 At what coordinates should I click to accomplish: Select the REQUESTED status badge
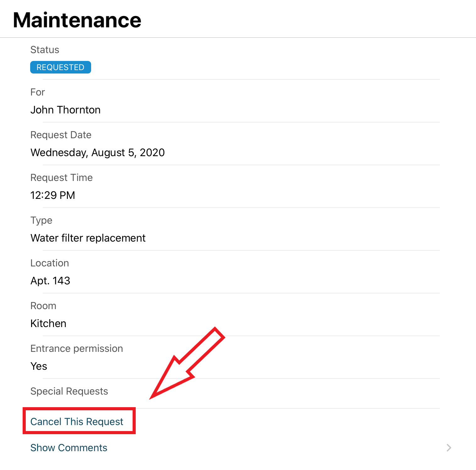click(x=61, y=67)
